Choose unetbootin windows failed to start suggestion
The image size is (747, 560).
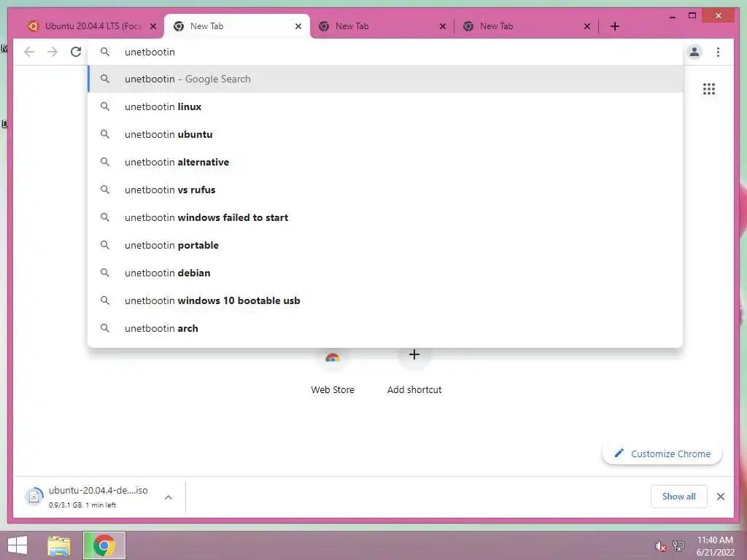[x=386, y=217]
